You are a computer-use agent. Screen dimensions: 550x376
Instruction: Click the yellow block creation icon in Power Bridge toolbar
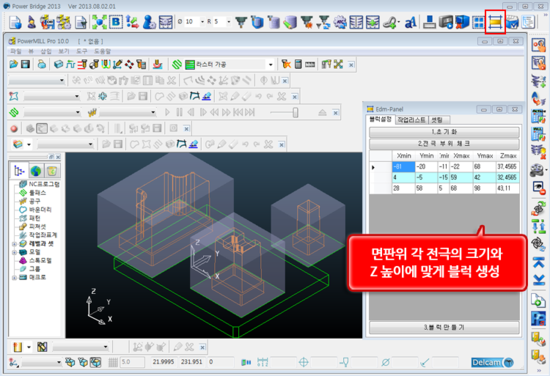pos(495,22)
